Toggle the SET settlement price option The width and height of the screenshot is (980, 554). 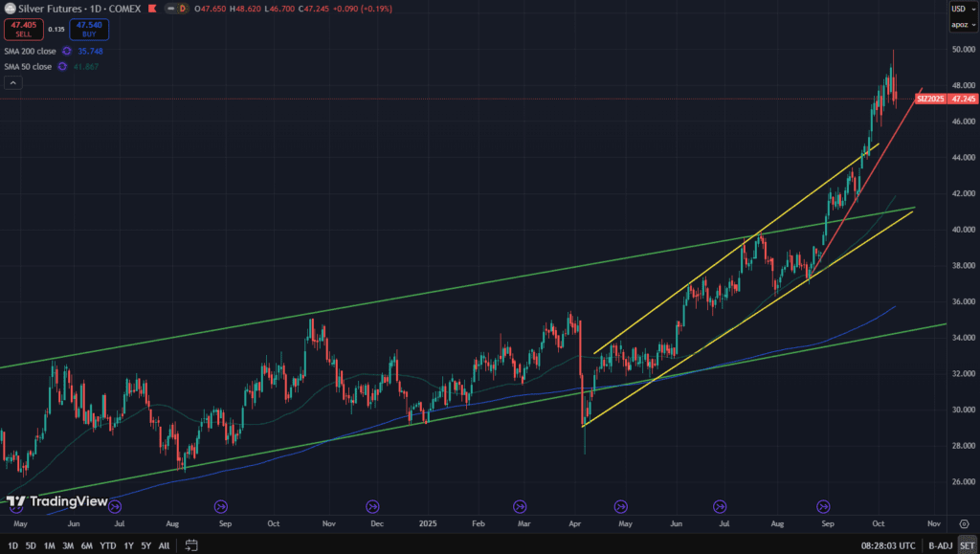pos(966,545)
